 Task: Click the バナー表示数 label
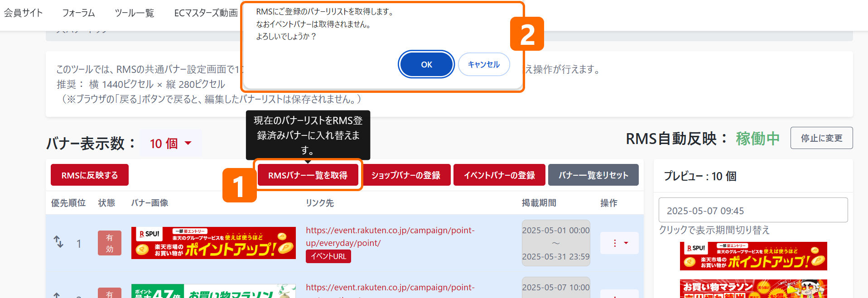[x=91, y=144]
